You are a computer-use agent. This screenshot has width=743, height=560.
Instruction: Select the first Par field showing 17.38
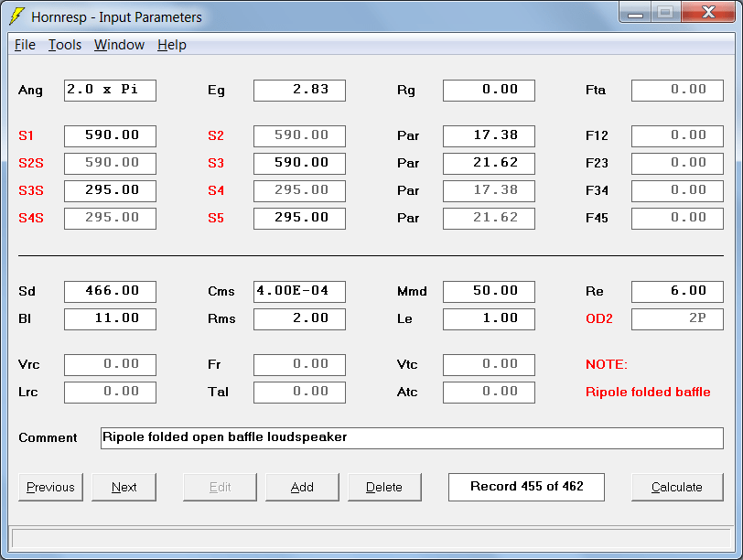click(489, 136)
